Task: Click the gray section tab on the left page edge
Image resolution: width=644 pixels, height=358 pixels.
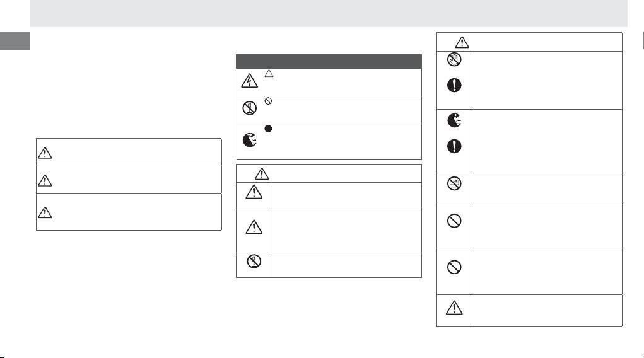Action: (15, 41)
